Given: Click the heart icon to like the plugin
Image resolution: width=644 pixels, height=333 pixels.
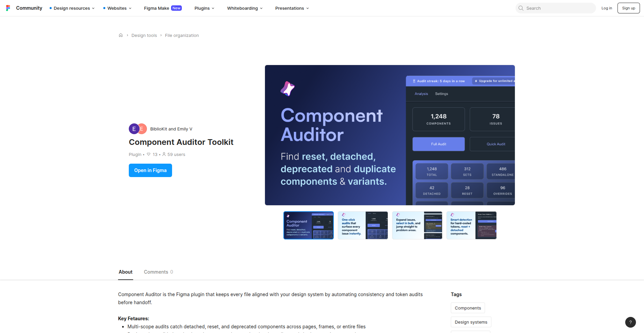Looking at the screenshot, I should point(149,154).
